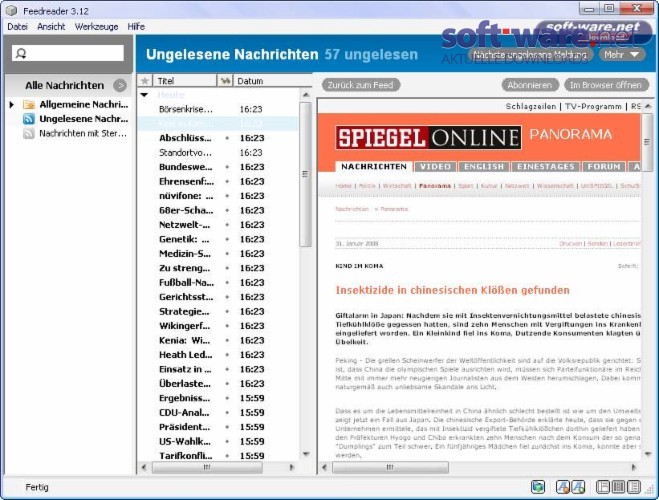Open the ENGLISH tab on Spiegel Online

pyautogui.click(x=484, y=167)
